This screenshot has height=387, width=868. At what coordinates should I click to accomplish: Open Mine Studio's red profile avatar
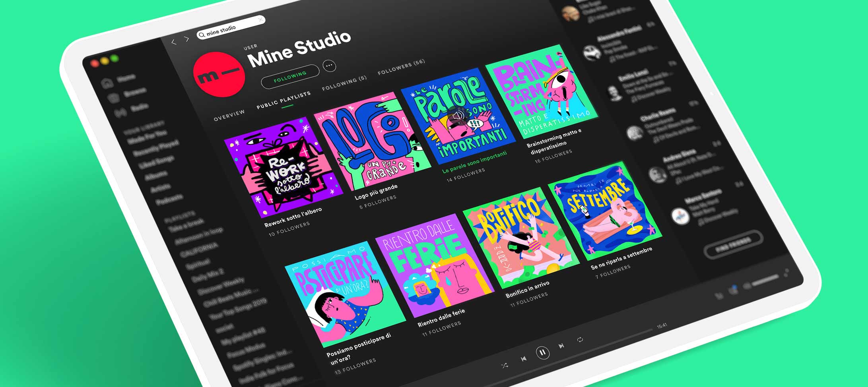pos(218,75)
